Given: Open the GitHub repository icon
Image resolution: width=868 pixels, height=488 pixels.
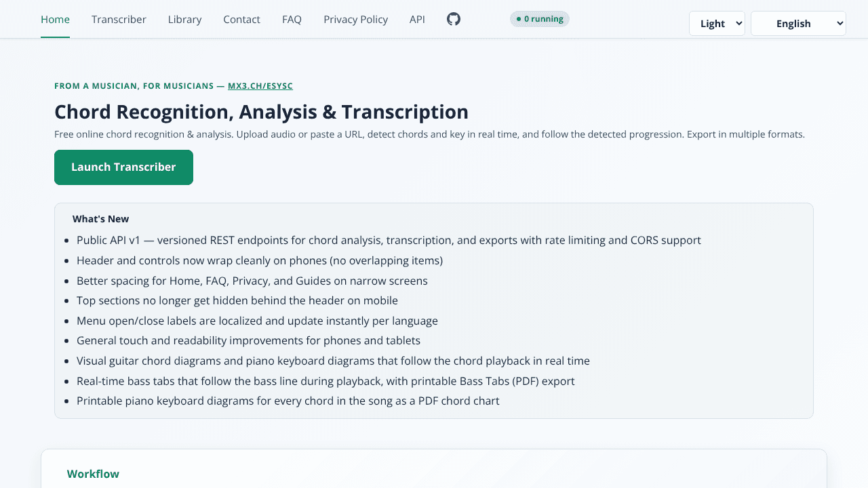Looking at the screenshot, I should 454,19.
